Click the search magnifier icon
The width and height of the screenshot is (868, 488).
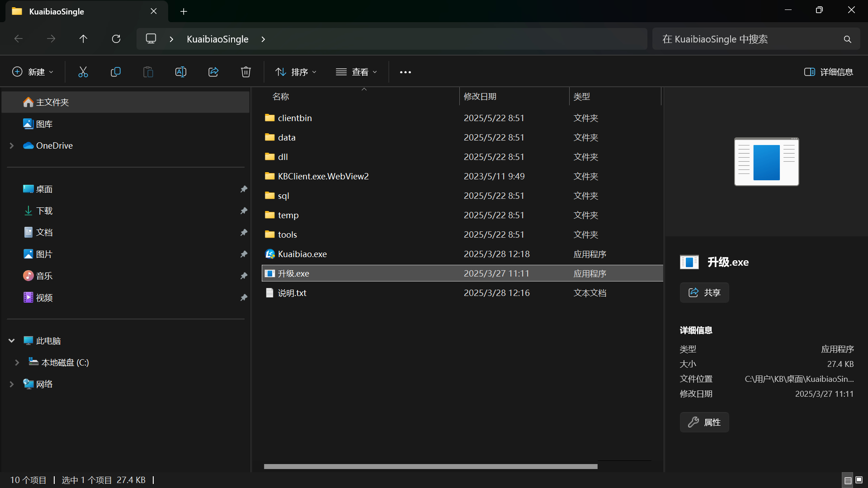848,39
